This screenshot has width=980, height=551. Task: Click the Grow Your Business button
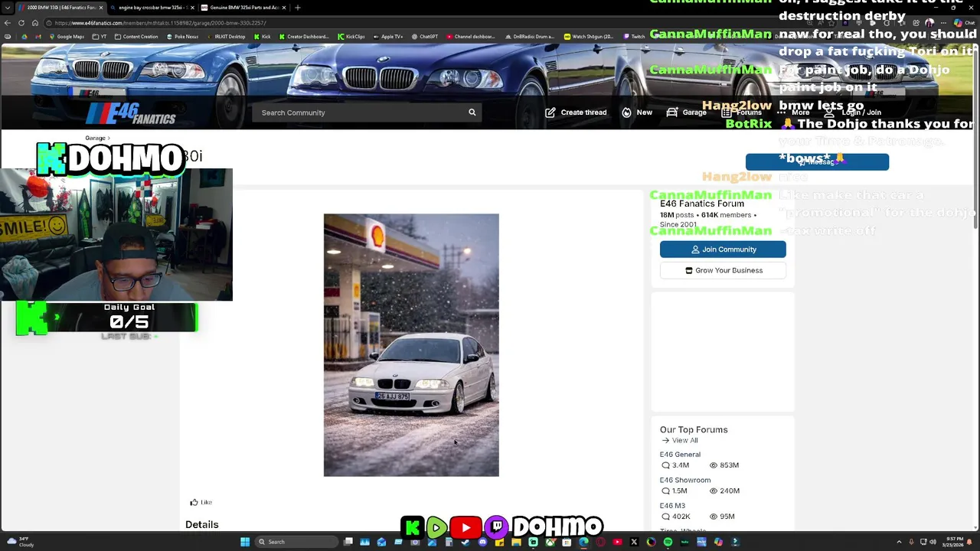pyautogui.click(x=723, y=270)
